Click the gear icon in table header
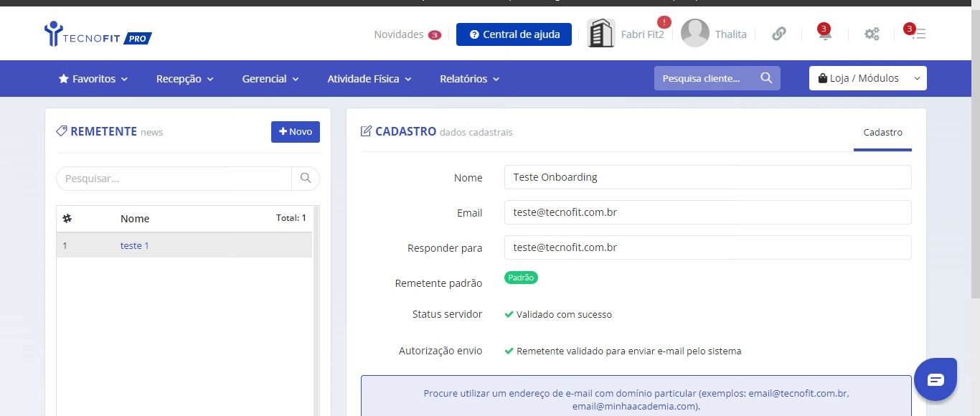This screenshot has height=416, width=980. tap(67, 218)
